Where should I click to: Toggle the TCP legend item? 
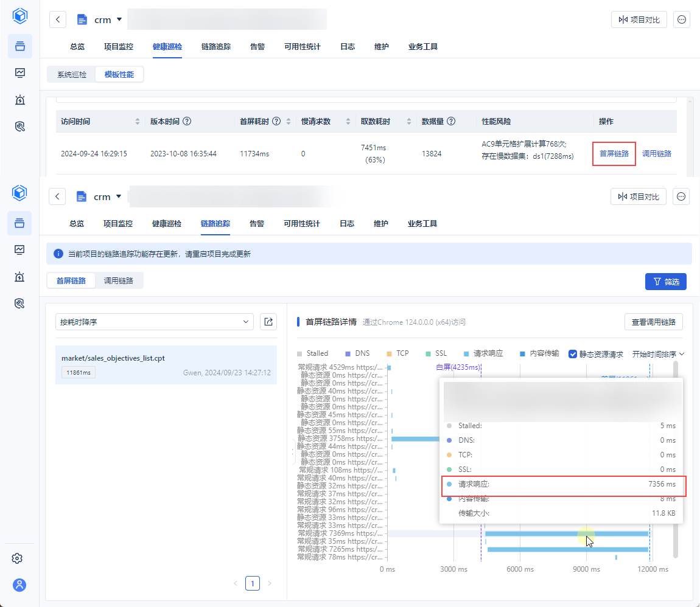pos(397,353)
